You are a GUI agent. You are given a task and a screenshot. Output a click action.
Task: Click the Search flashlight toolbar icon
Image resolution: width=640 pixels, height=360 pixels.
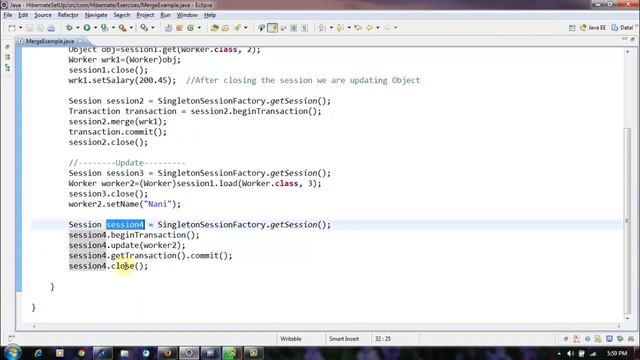click(x=237, y=28)
